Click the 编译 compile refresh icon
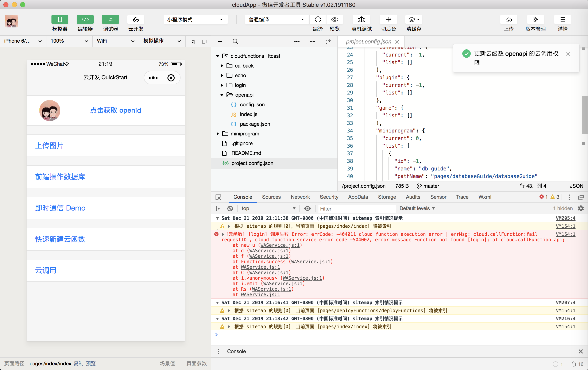This screenshot has height=370, width=588. click(x=318, y=20)
